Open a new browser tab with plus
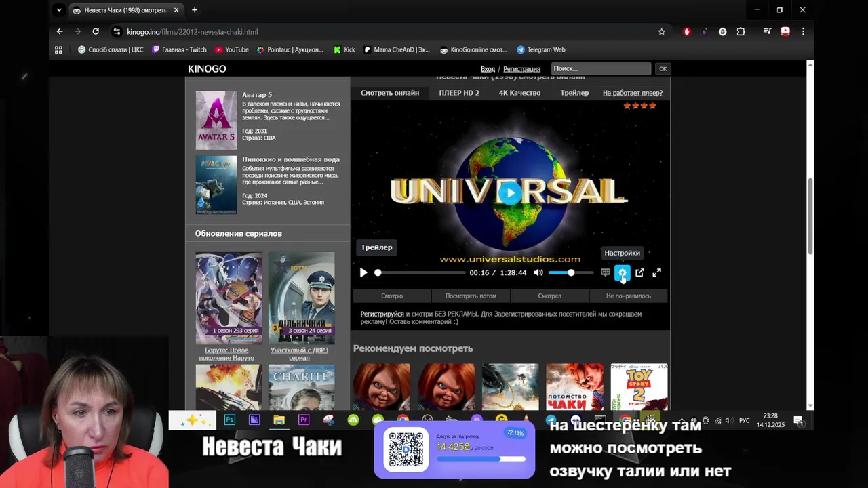This screenshot has width=868, height=488. pyautogui.click(x=195, y=10)
